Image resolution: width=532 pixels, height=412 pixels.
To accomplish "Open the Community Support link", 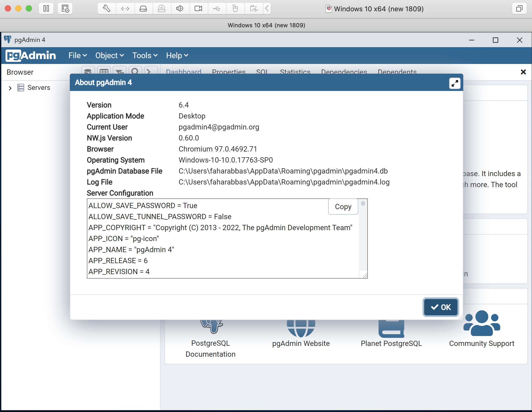I will coord(482,343).
